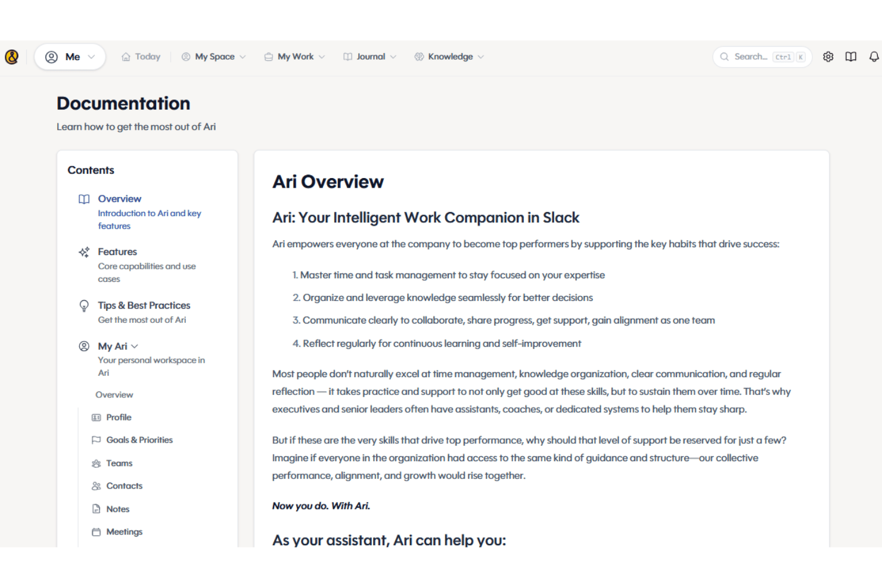
Task: Open Tips & Best Practices
Action: click(144, 305)
